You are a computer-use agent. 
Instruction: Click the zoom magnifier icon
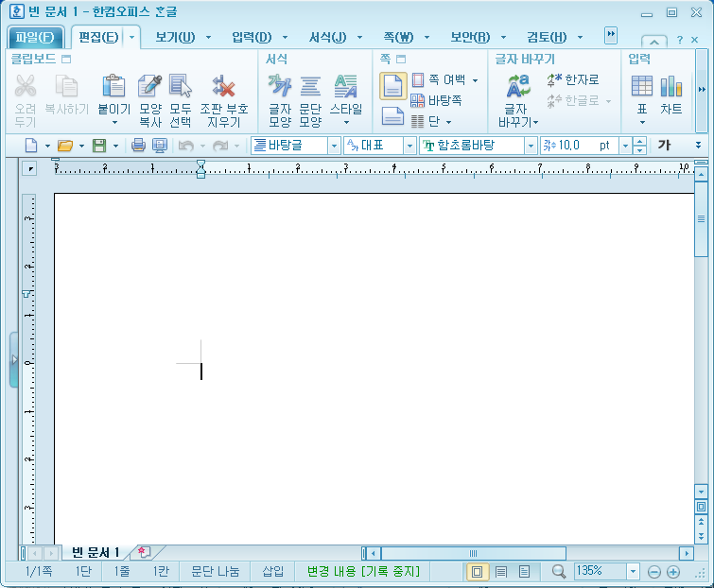559,572
